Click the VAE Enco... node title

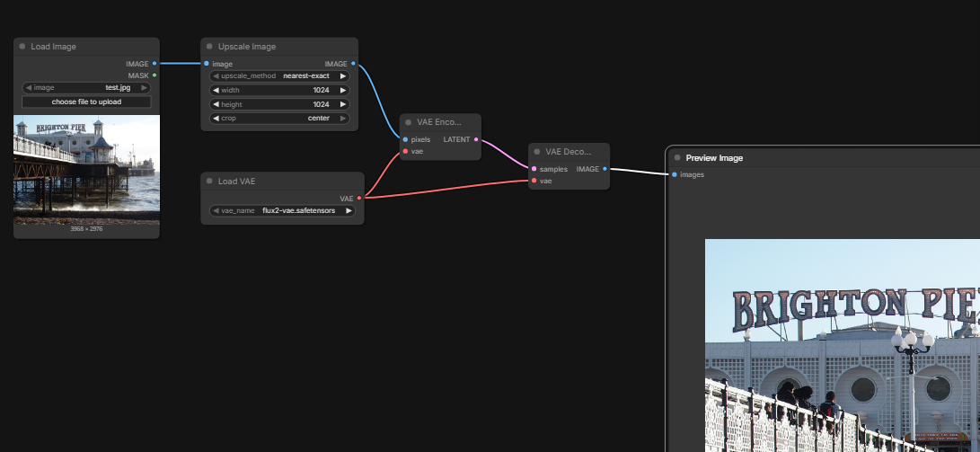pos(438,122)
